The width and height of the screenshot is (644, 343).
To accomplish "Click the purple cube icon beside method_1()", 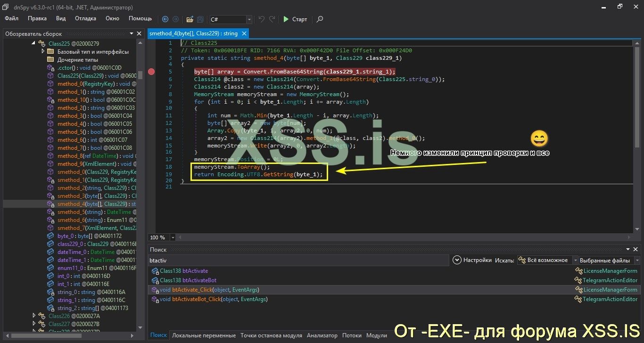I will [51, 92].
